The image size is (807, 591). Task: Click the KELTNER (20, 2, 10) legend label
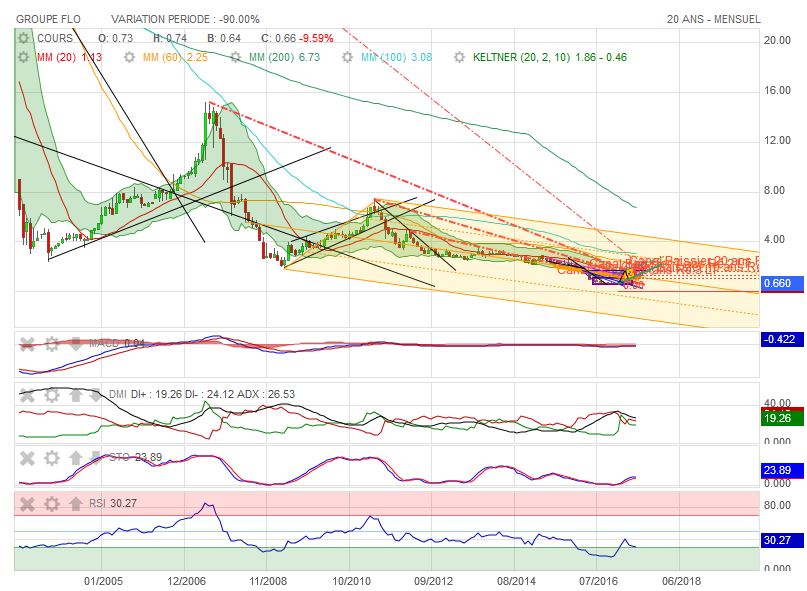550,57
